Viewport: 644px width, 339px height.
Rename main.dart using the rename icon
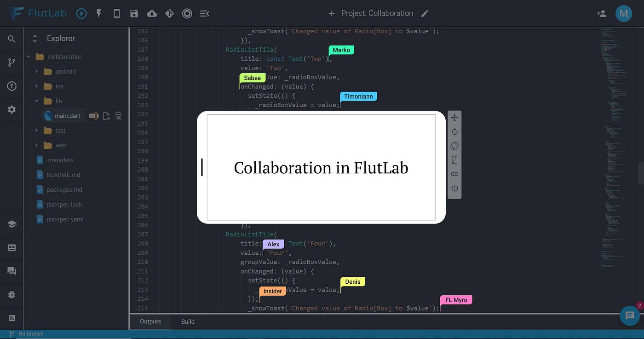click(x=94, y=116)
